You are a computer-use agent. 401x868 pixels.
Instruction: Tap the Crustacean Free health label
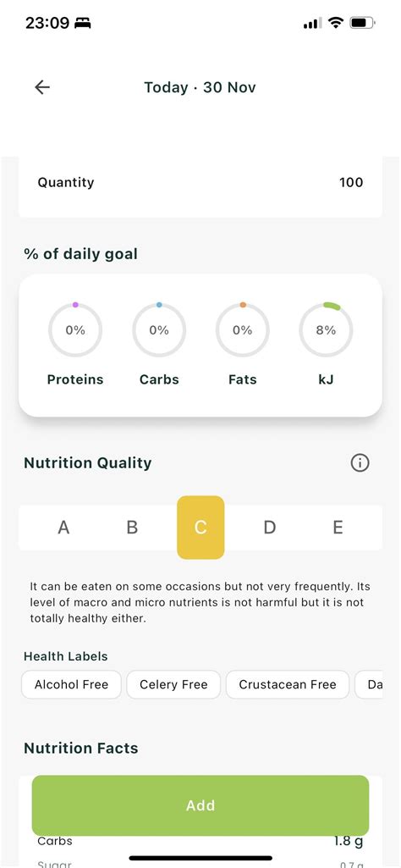click(x=288, y=685)
